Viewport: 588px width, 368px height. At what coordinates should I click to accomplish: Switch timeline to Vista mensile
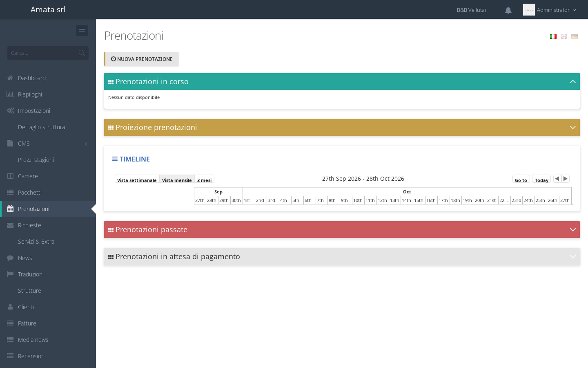177,180
